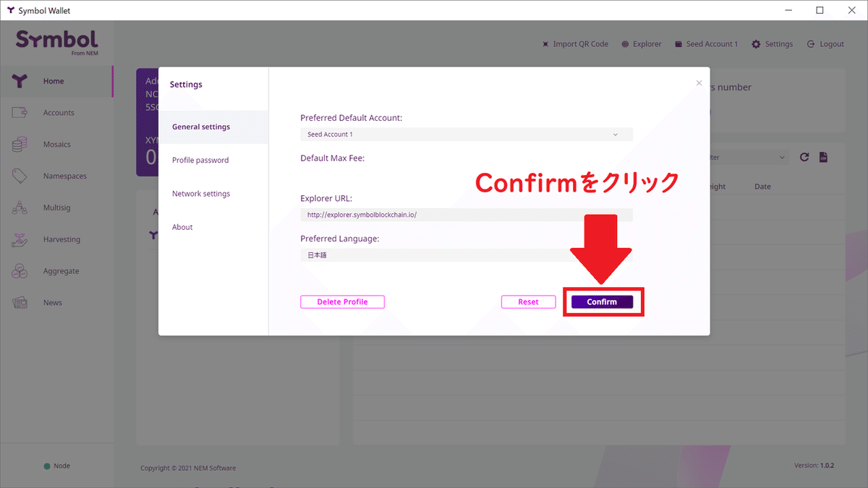Screen dimensions: 868x488
Task: Open the Preferred Language dropdown showing 日本語
Action: (x=467, y=255)
